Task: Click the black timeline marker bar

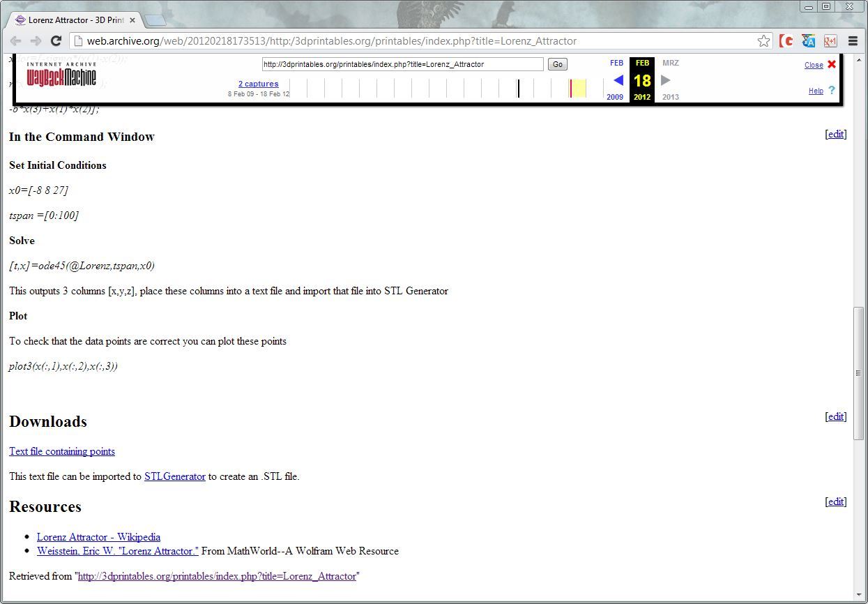Action: click(x=518, y=89)
